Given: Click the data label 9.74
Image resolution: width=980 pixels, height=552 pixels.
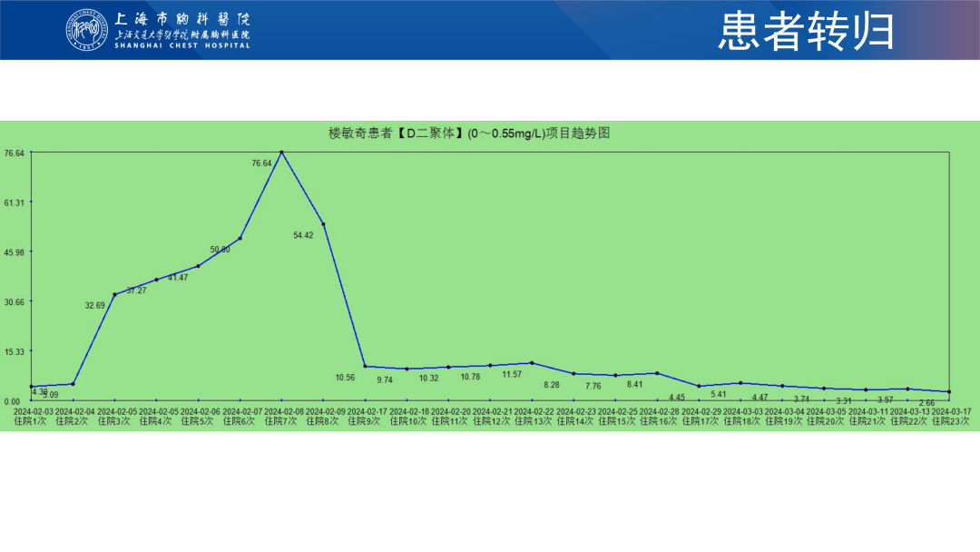Looking at the screenshot, I should [385, 380].
